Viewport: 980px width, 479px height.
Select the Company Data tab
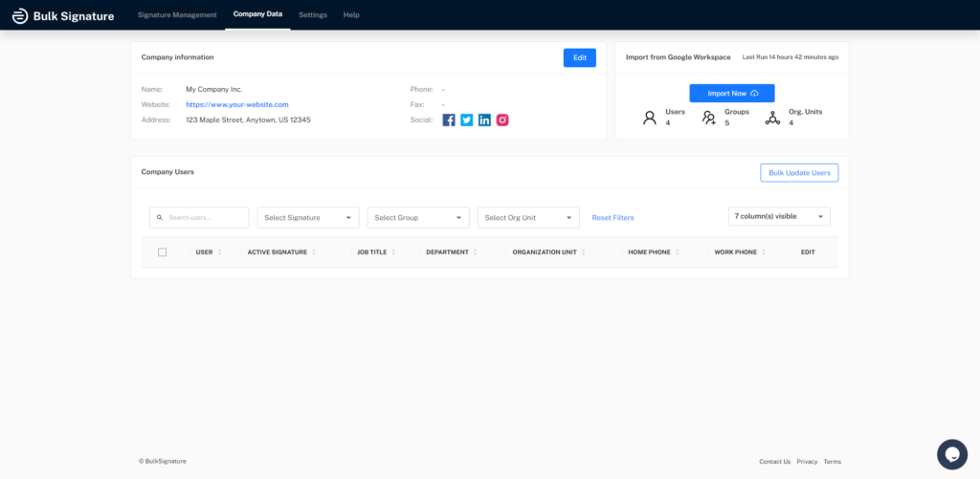pos(257,13)
